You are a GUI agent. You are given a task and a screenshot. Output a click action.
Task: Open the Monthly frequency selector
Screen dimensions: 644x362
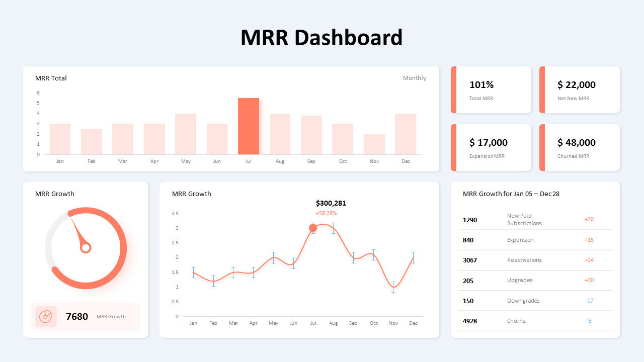tap(414, 78)
